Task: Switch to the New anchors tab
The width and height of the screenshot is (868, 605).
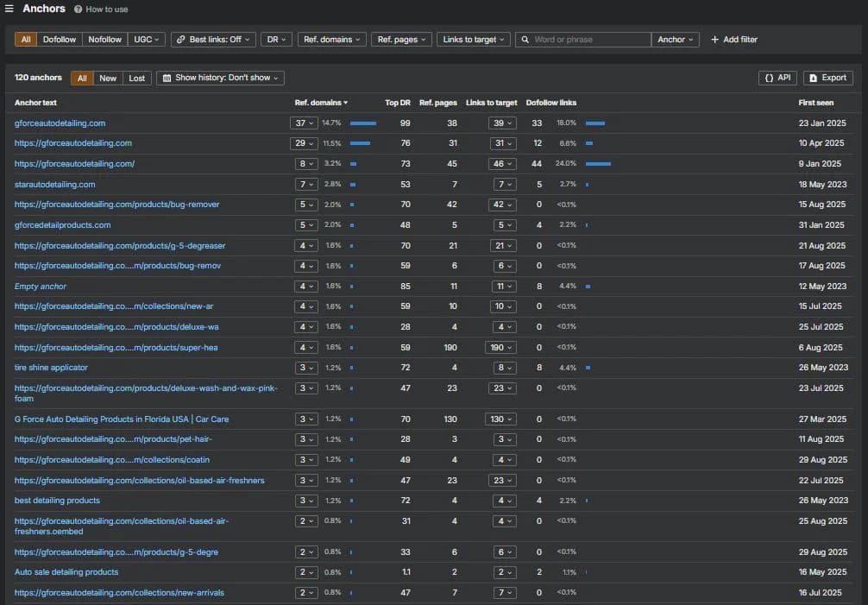Action: [108, 78]
